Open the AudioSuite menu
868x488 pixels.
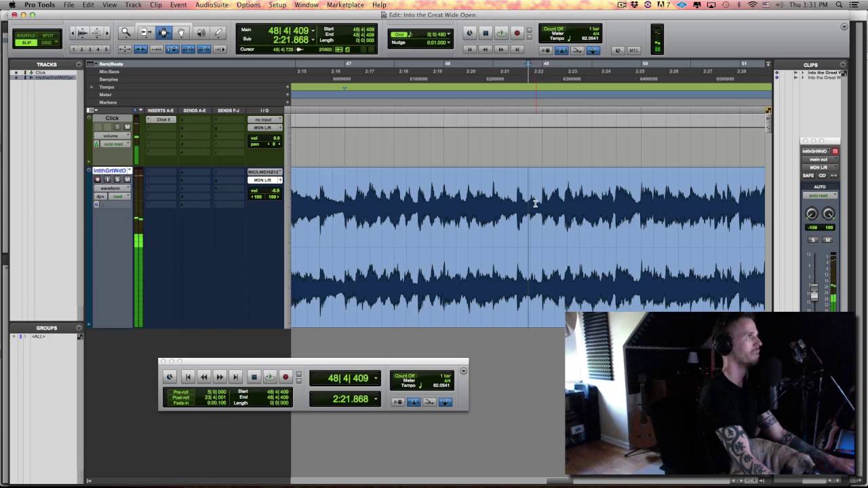coord(212,5)
